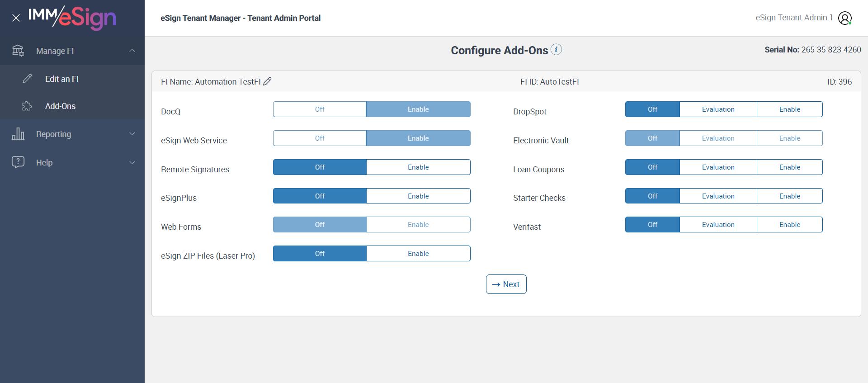This screenshot has height=383, width=868.
Task: Close the sidebar with the X icon
Action: pyautogui.click(x=16, y=18)
